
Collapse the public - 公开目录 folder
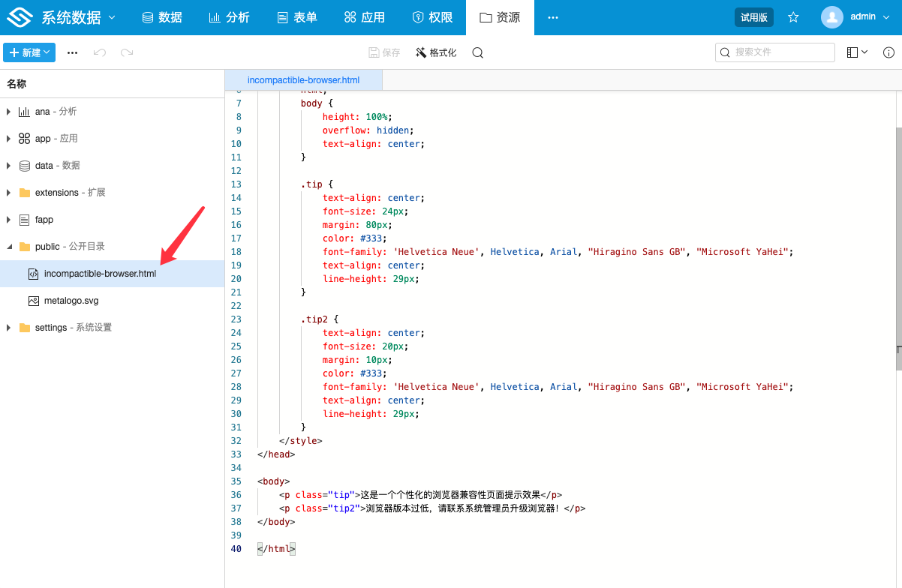click(8, 246)
